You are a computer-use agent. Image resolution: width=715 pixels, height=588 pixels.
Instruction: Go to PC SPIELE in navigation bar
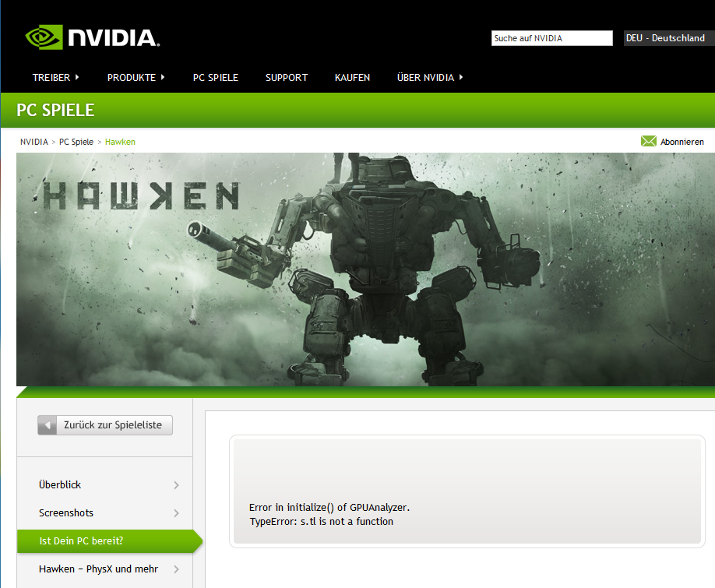pyautogui.click(x=216, y=77)
